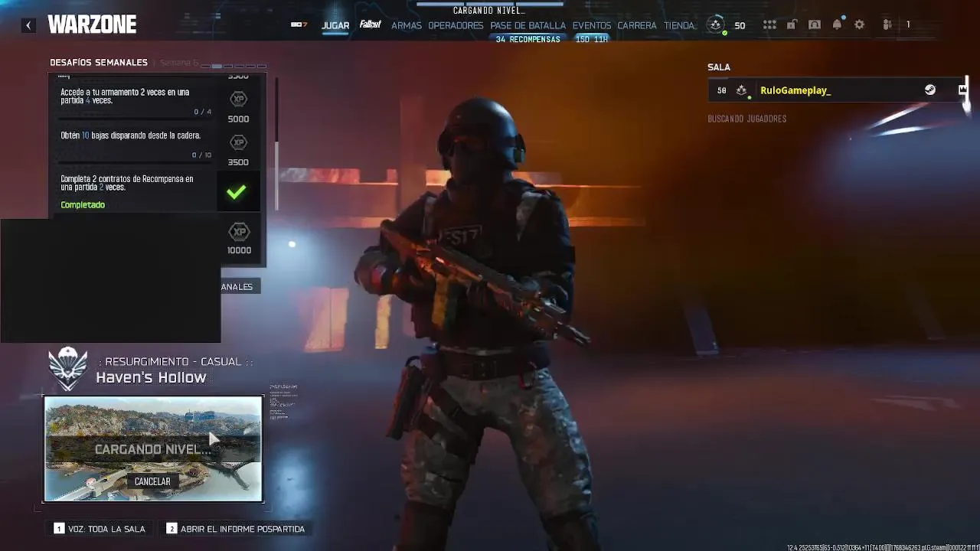Click the DESAFÍOS SEMANALES header

(99, 63)
